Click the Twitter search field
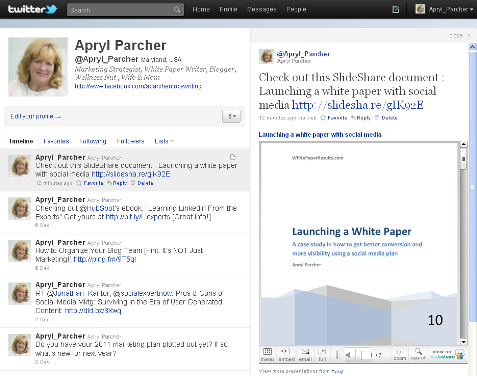This screenshot has height=376, width=477. click(125, 10)
